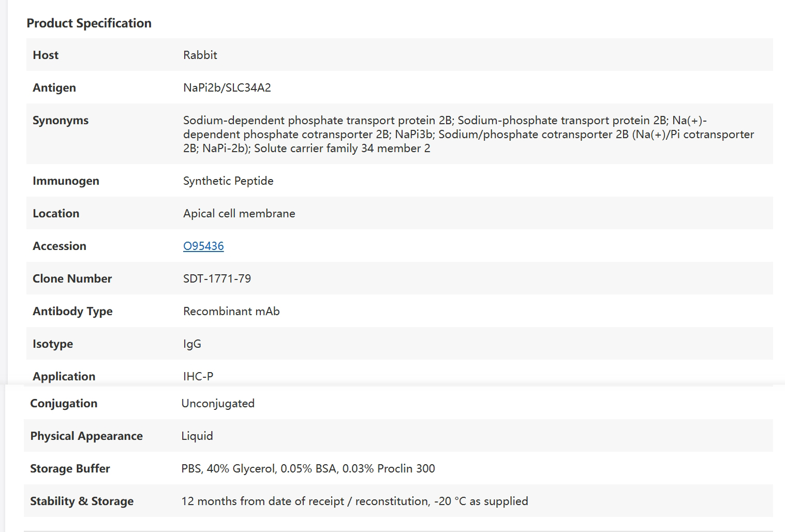
Task: Click the clone number SDT-1771-79
Action: (217, 279)
